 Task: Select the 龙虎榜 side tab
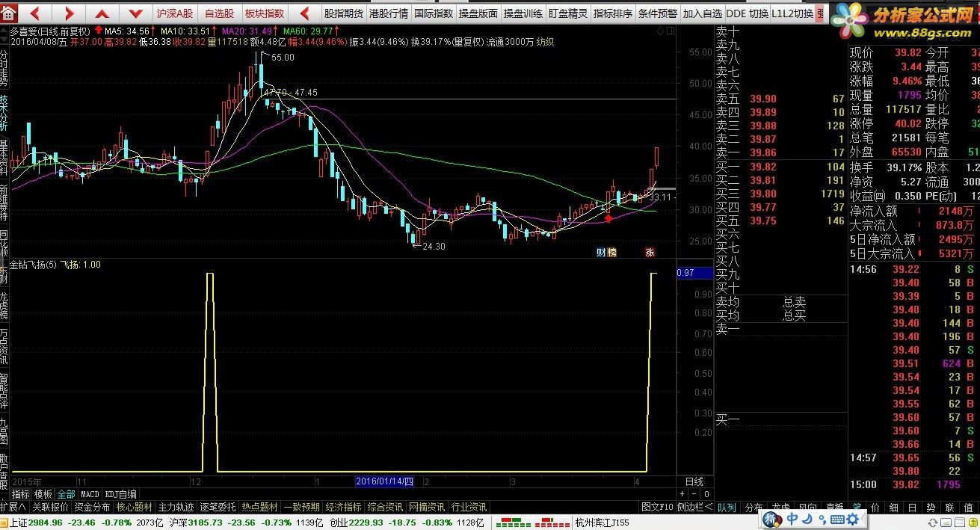point(4,306)
